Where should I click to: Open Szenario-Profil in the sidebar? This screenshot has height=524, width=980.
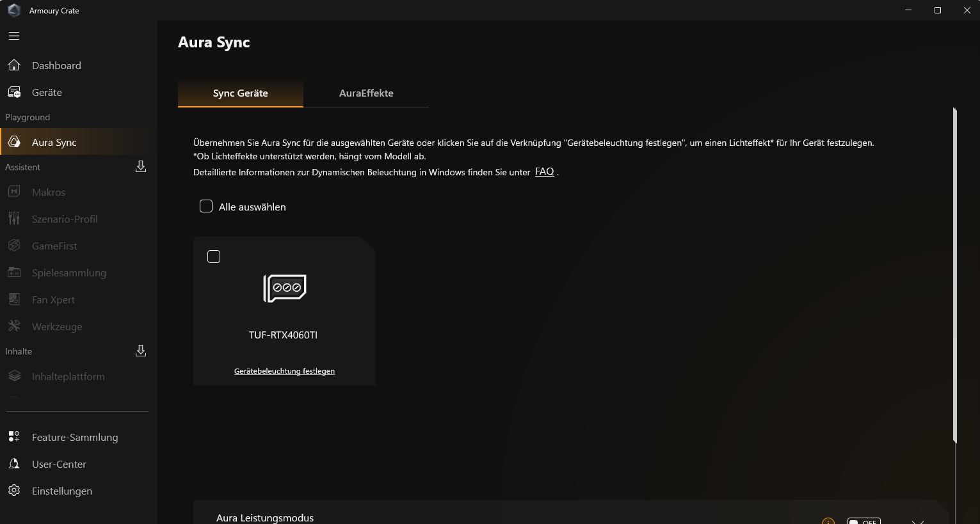79,219
